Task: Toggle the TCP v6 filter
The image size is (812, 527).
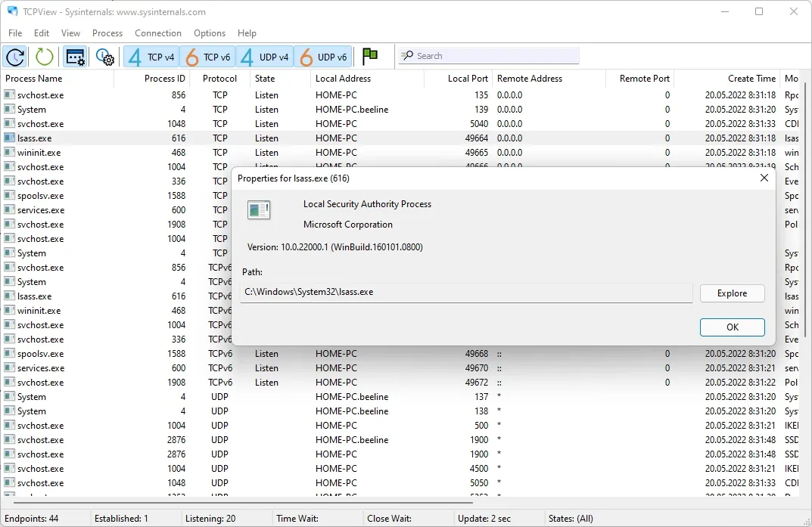Action: (x=207, y=57)
